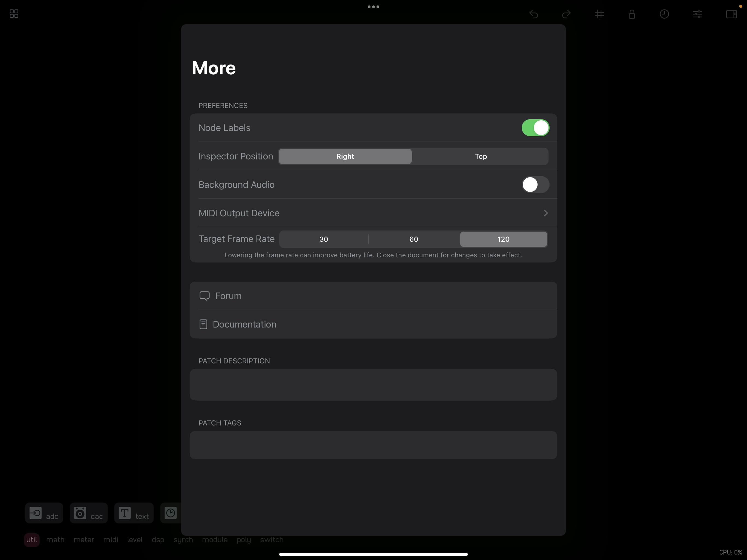Screen dimensions: 747x560
Task: Turn off the Node Labels switch
Action: (535, 128)
